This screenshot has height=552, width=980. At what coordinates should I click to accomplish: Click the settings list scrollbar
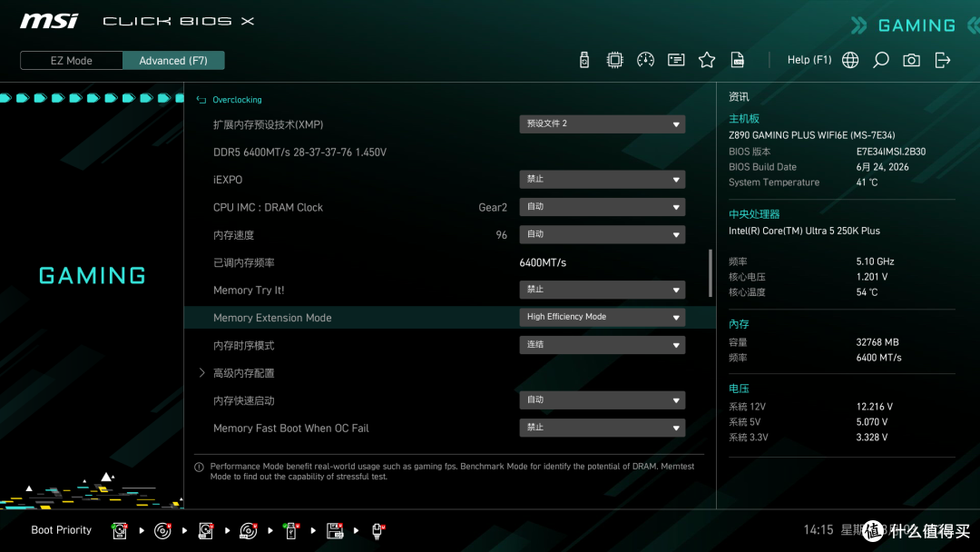pyautogui.click(x=710, y=273)
